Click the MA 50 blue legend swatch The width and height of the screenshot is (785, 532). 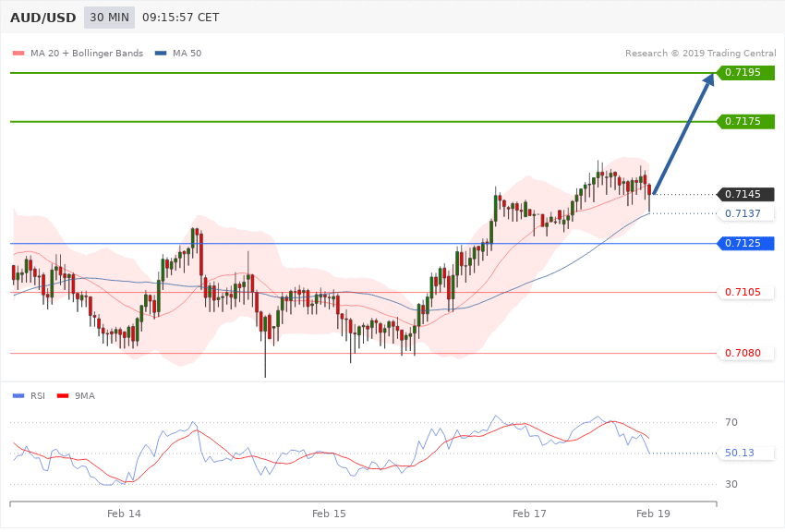[x=161, y=54]
